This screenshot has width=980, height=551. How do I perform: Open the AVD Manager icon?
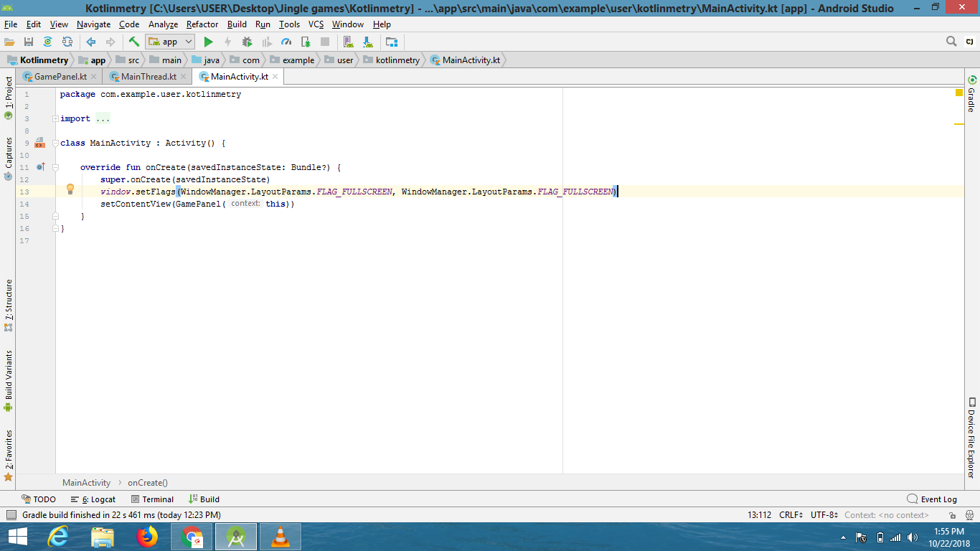347,42
